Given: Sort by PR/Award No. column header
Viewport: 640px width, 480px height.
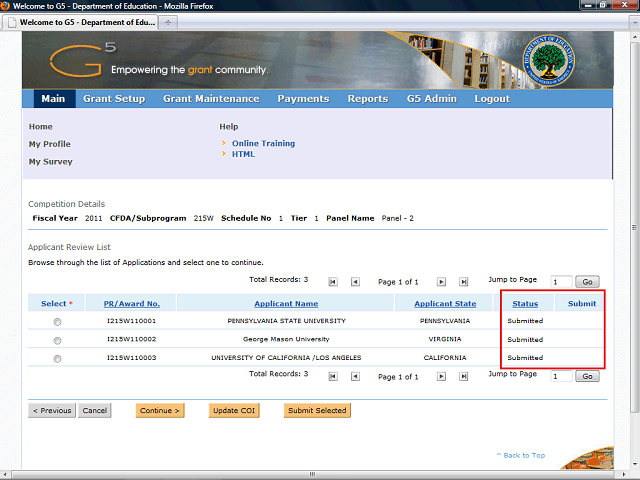Looking at the screenshot, I should [x=131, y=303].
